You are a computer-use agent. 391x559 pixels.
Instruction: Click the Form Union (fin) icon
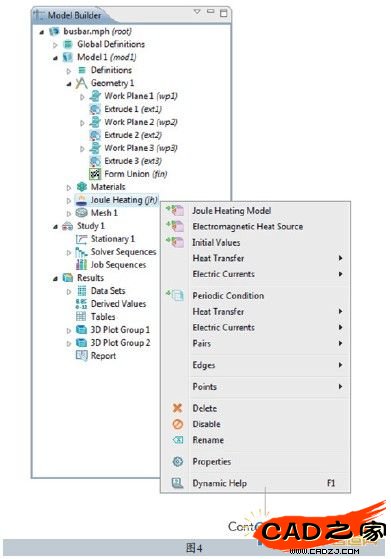[x=95, y=174]
